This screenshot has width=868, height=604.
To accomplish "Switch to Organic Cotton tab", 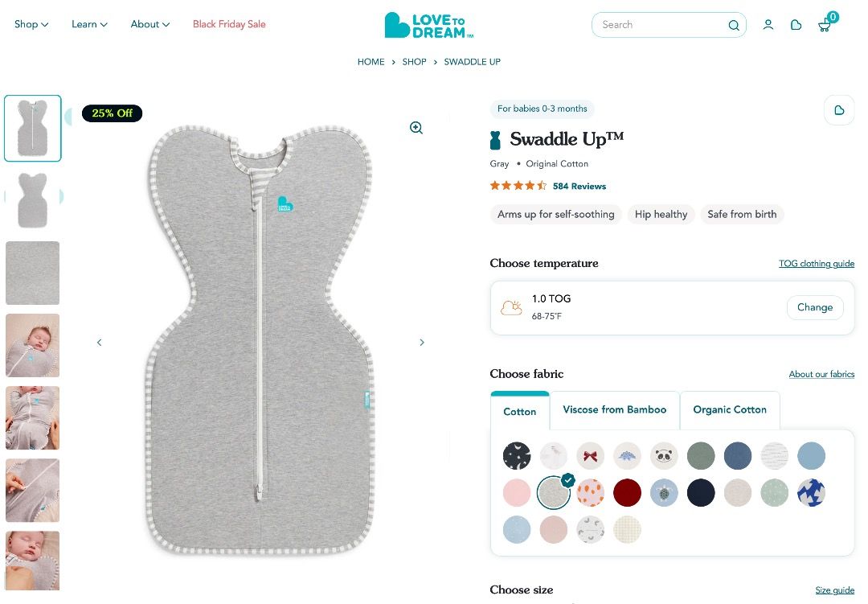I will [x=730, y=410].
